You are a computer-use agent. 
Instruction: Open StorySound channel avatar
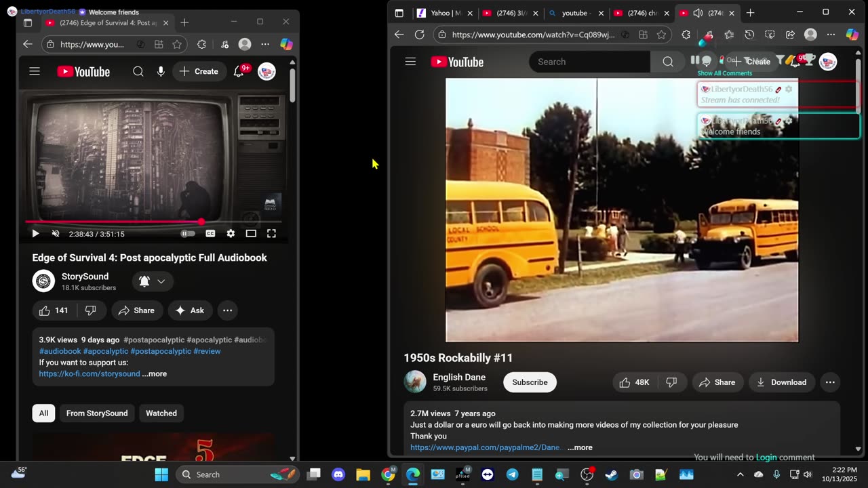[x=43, y=281]
